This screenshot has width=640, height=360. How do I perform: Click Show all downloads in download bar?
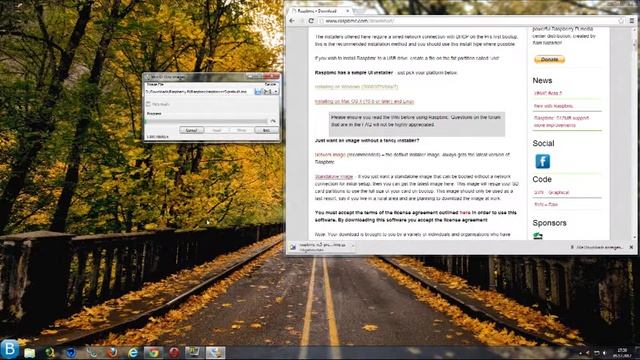(597, 247)
